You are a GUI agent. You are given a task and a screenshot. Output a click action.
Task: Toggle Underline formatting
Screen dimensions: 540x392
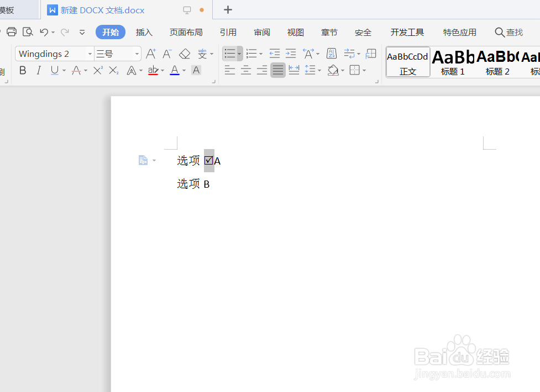click(54, 71)
